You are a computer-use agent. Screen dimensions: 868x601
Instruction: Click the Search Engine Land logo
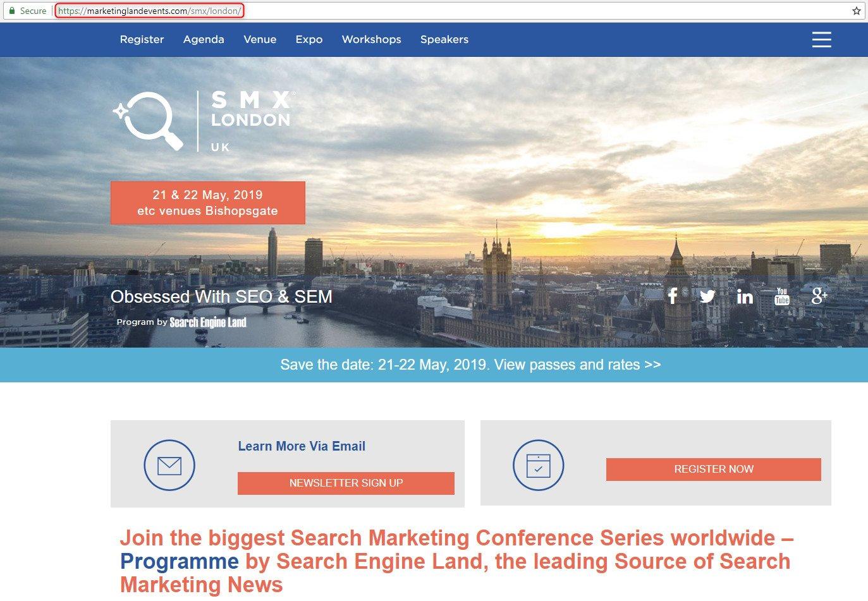[208, 322]
